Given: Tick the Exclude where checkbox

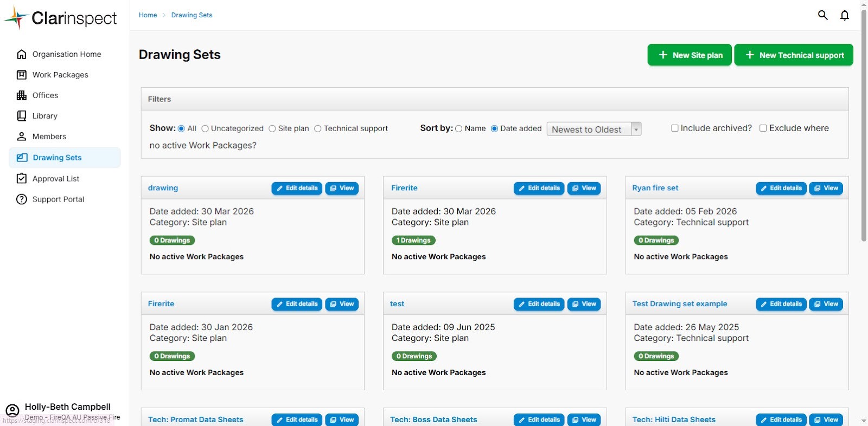Looking at the screenshot, I should 763,128.
